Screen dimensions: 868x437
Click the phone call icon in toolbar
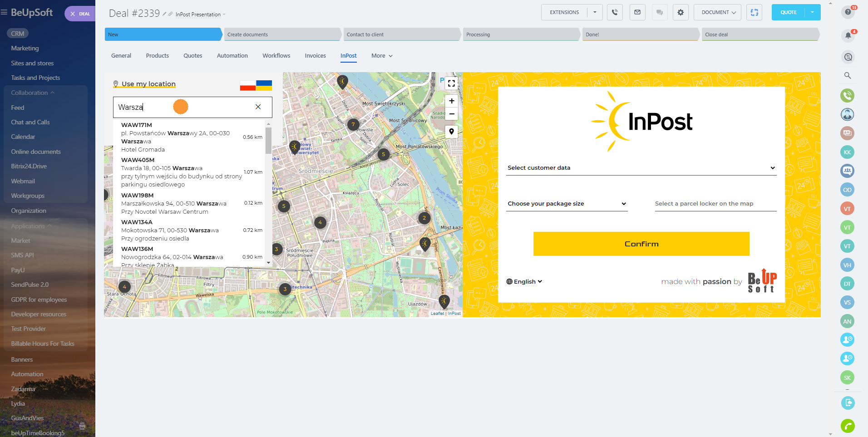coord(615,12)
